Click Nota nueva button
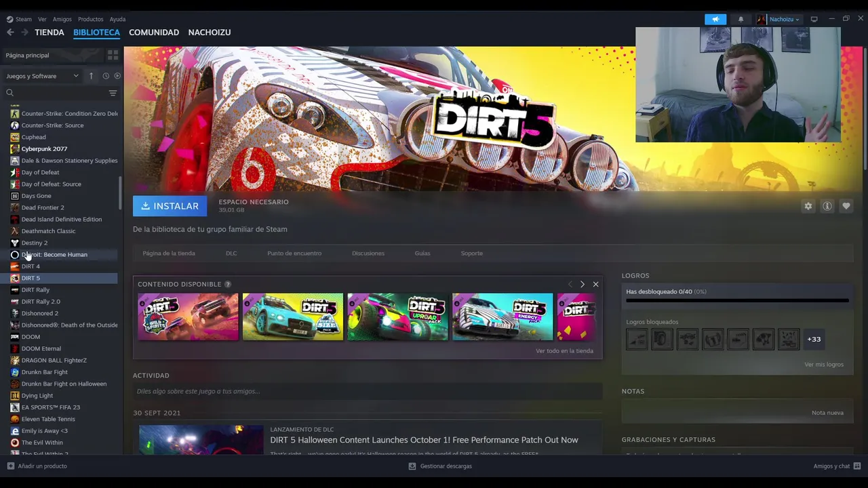This screenshot has height=488, width=868. click(x=827, y=413)
